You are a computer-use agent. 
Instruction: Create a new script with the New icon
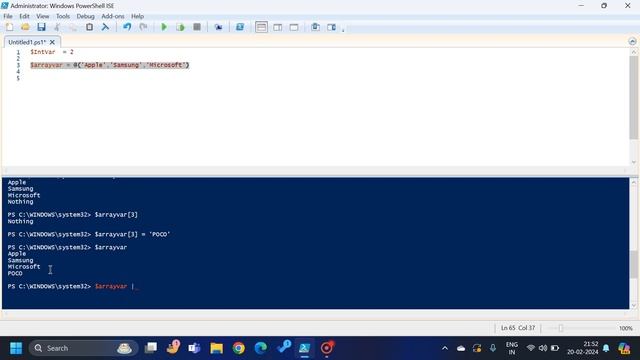(x=9, y=27)
